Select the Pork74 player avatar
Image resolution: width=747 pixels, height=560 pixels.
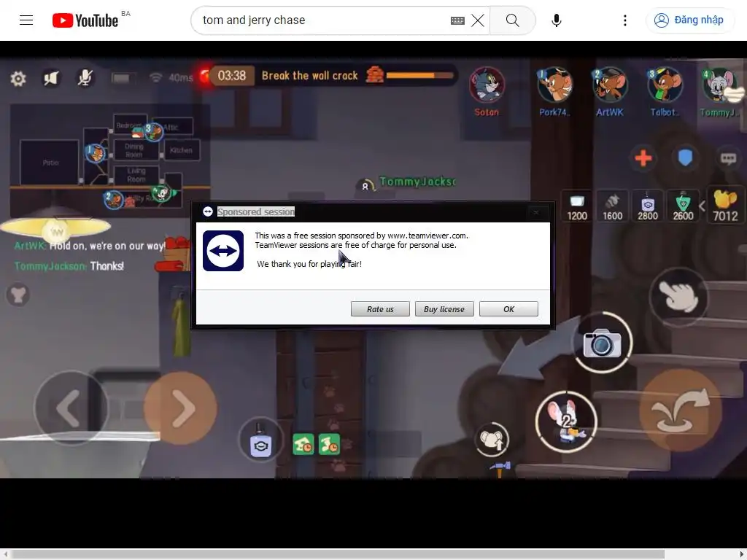[554, 86]
